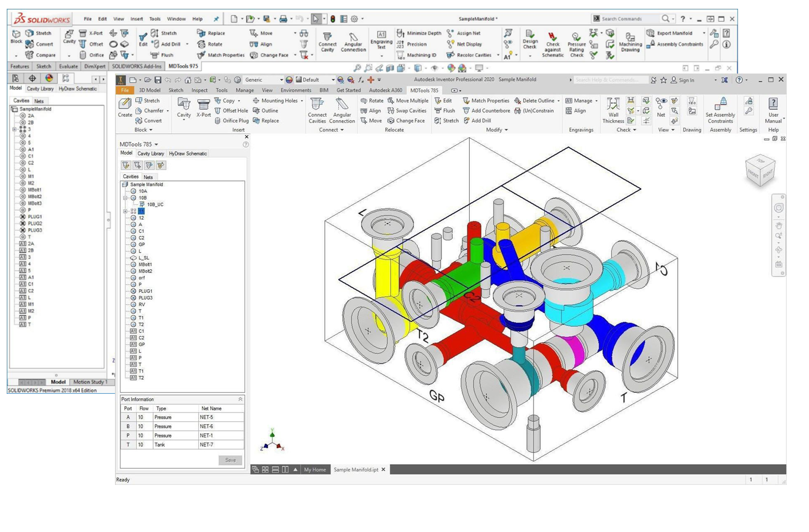809x532 pixels.
Task: Expand node 3 in SolidWorks cavity tree
Action: [x=15, y=129]
